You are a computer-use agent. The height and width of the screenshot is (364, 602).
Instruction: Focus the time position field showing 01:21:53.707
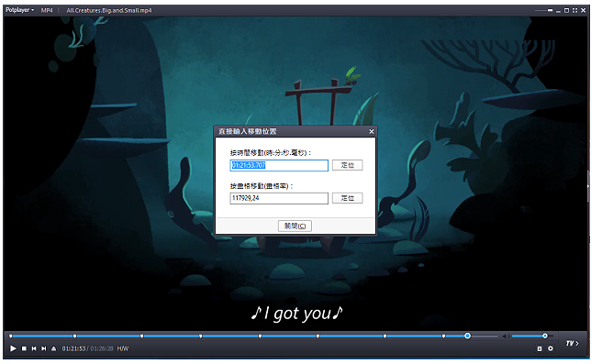[279, 165]
